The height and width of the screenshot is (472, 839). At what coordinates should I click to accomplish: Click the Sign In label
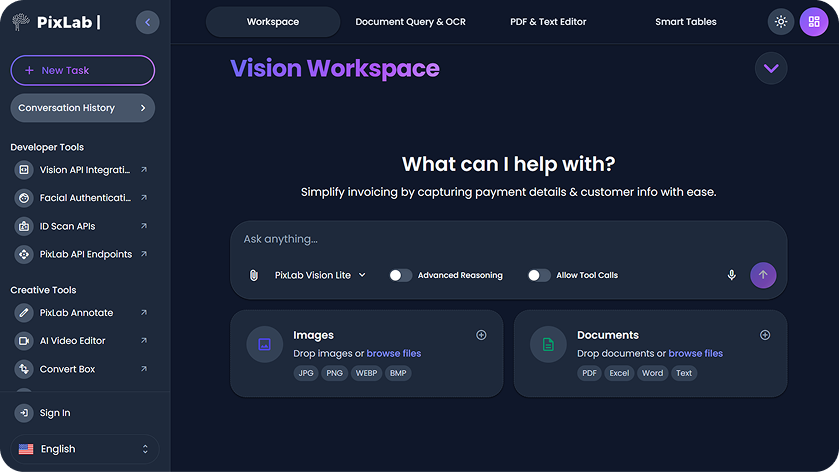click(x=55, y=413)
